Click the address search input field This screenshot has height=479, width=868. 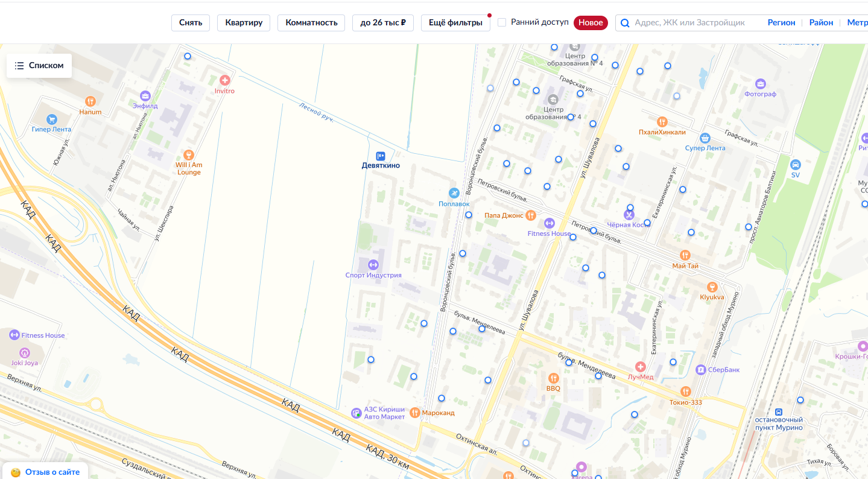689,23
